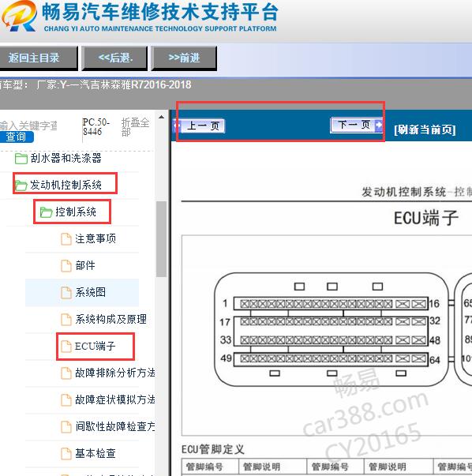Expand 刮水器和洗涤器 folder
The width and height of the screenshot is (472, 476).
point(66,158)
